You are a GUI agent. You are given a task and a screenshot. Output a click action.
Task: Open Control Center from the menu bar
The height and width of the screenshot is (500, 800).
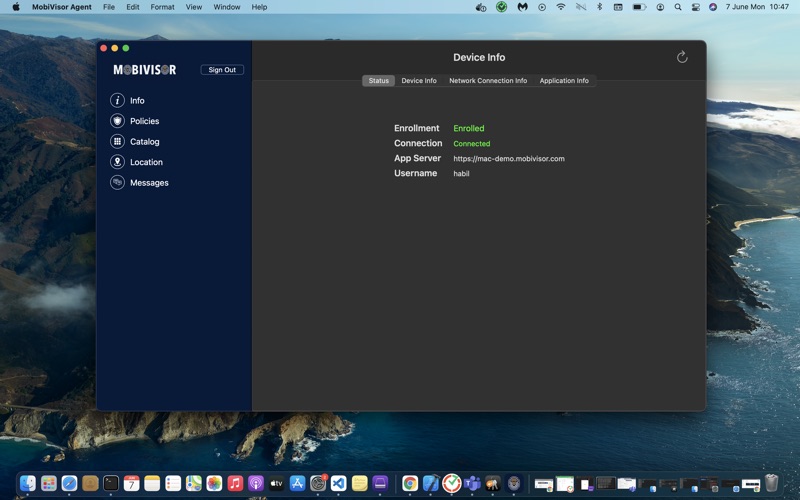(695, 7)
